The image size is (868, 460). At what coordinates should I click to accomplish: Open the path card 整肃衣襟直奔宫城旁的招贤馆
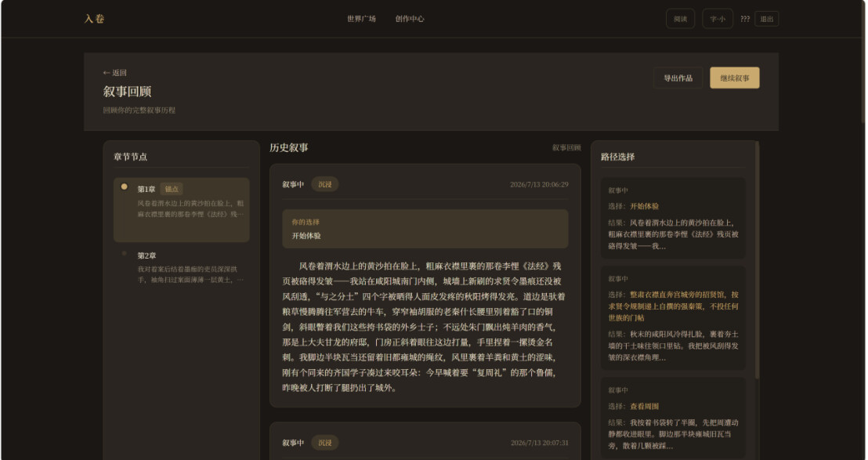673,318
